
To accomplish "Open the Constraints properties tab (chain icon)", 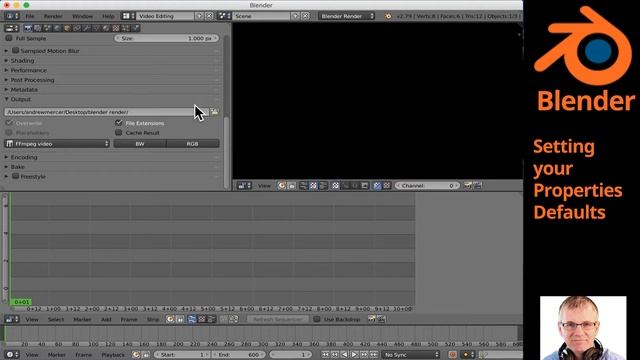I will 77,28.
